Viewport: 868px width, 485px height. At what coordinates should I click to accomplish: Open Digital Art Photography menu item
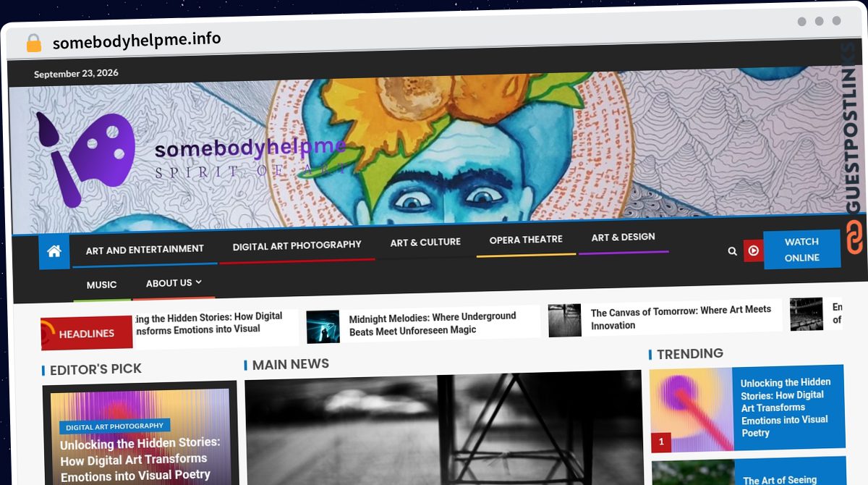point(297,246)
